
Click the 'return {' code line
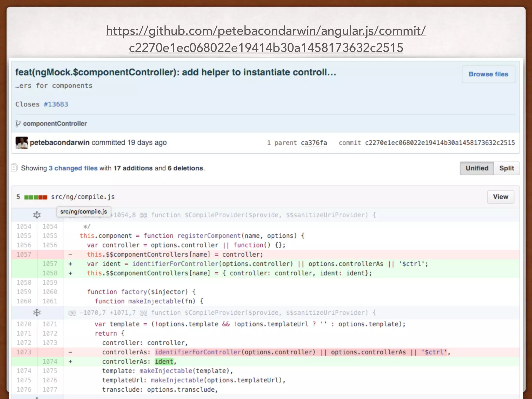pos(291,334)
